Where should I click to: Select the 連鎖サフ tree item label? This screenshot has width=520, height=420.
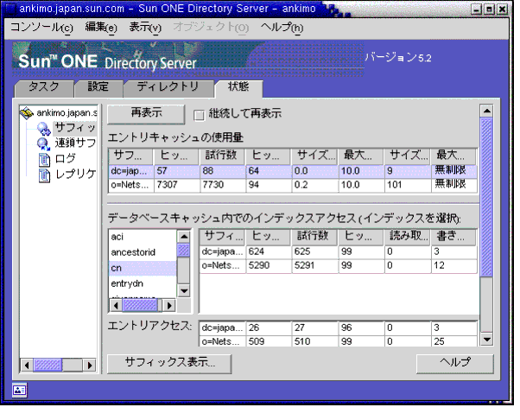click(75, 143)
